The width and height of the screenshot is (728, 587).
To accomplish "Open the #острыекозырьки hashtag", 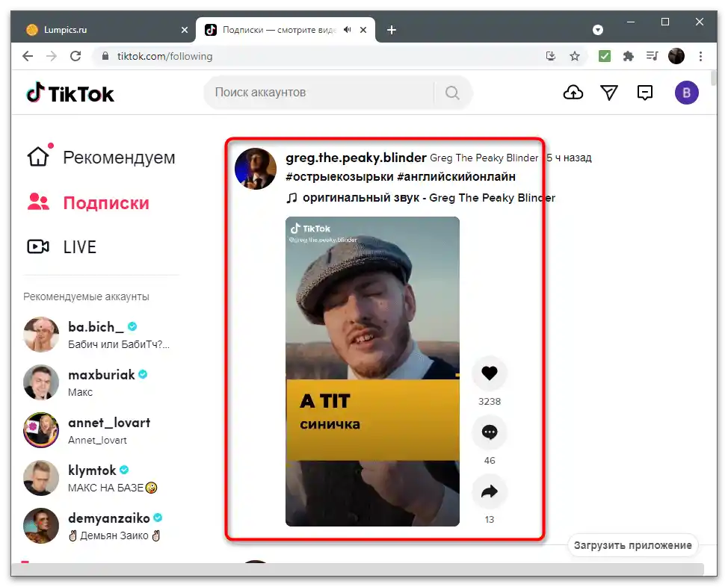I will pos(339,177).
